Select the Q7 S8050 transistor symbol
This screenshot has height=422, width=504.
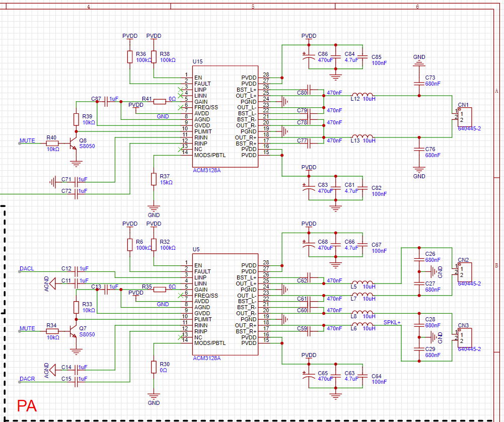coord(74,331)
